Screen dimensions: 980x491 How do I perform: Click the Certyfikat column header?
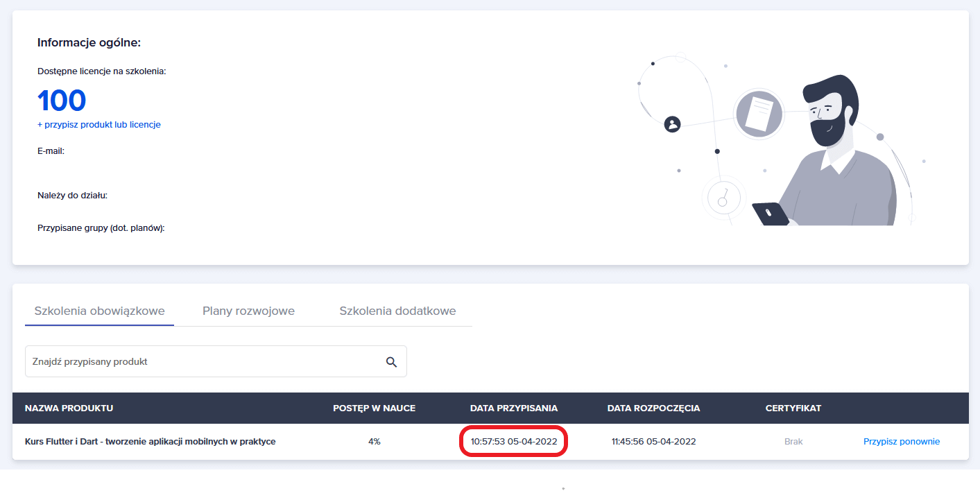793,408
